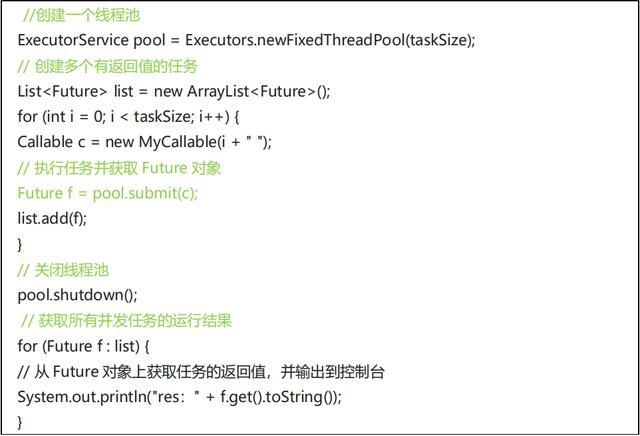Click green 'Future f = pool.submit(c);' line

(121, 192)
